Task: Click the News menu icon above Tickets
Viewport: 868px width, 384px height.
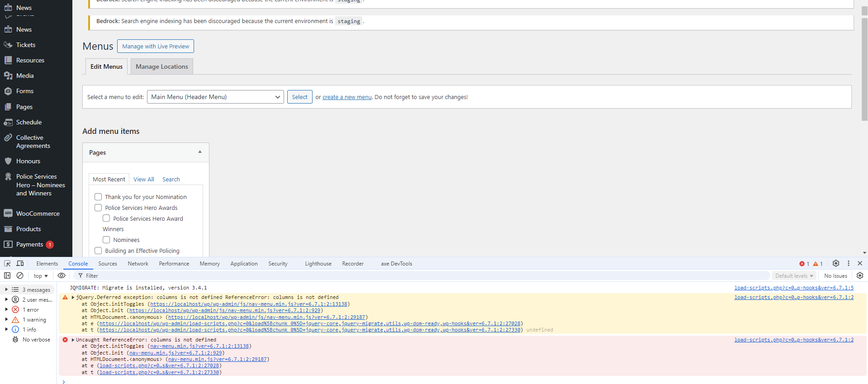Action: coord(8,29)
